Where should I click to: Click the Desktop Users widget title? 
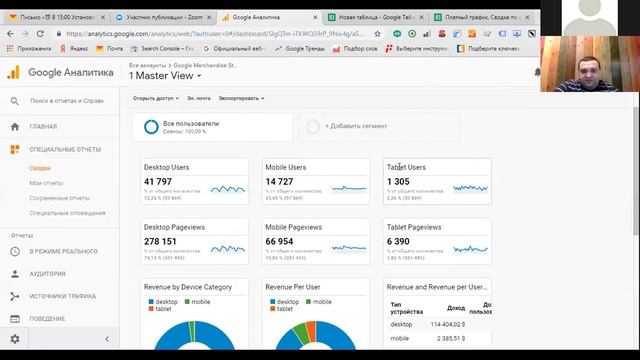point(167,167)
